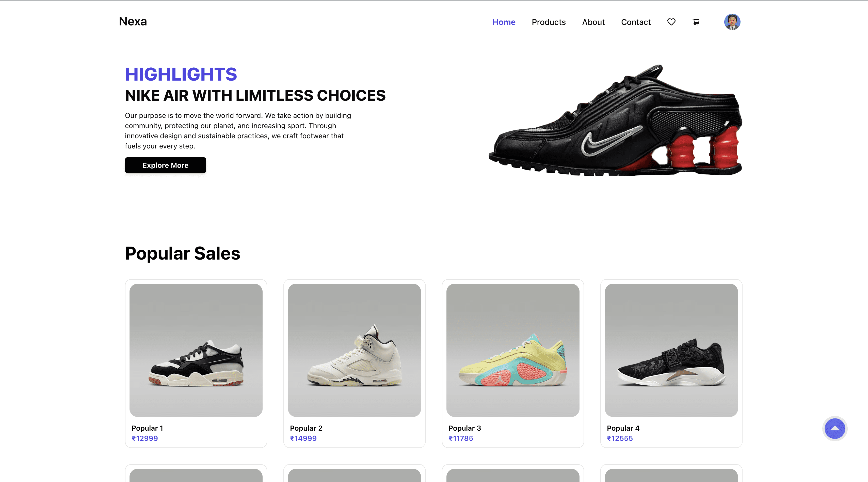This screenshot has height=482, width=868.
Task: Select the Popular 2 white sneaker image
Action: pos(355,350)
